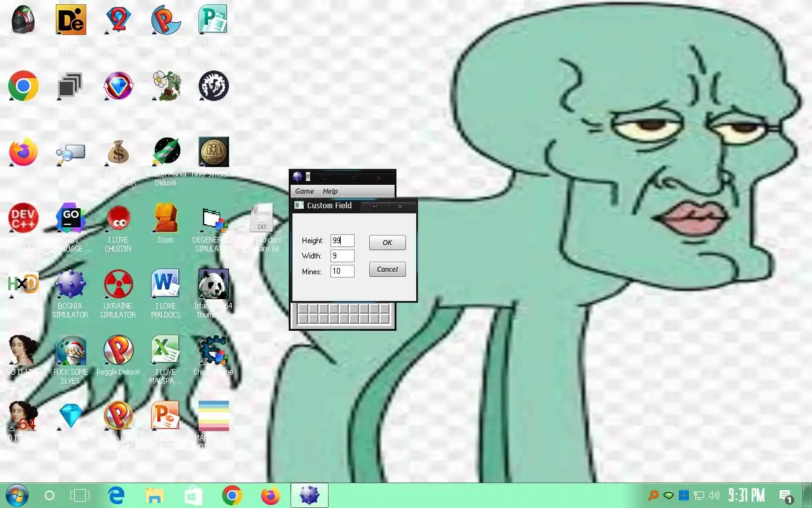Open the white dragon circle desktop icon

tap(213, 86)
